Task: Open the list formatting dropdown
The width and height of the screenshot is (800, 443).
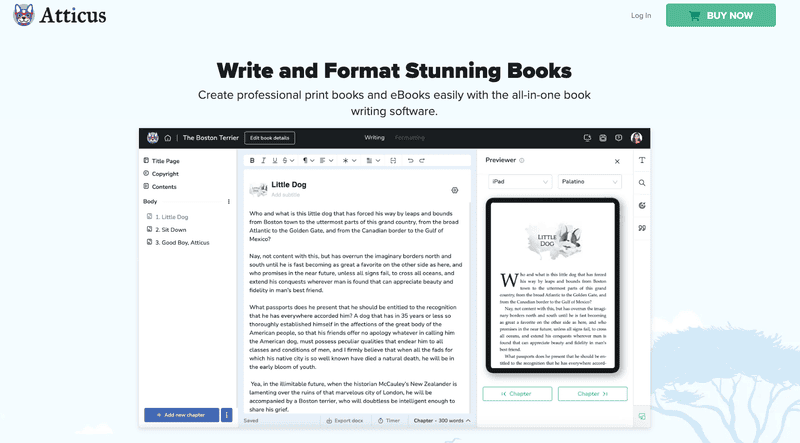Action: click(x=373, y=160)
